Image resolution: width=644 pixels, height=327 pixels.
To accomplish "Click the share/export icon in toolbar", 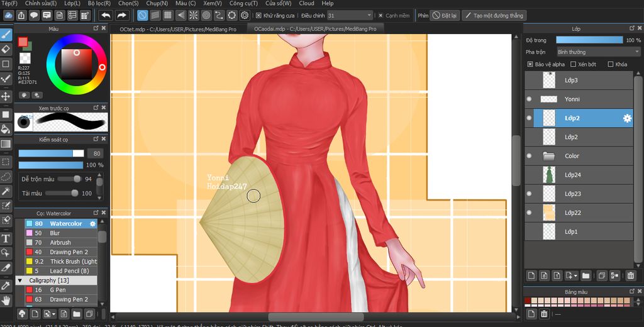I will coord(21,16).
